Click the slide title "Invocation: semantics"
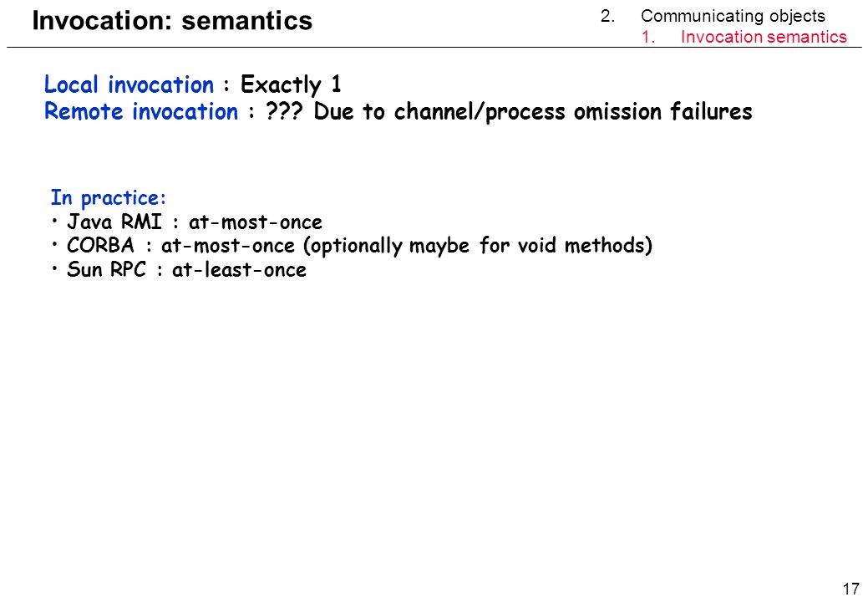 tap(172, 21)
